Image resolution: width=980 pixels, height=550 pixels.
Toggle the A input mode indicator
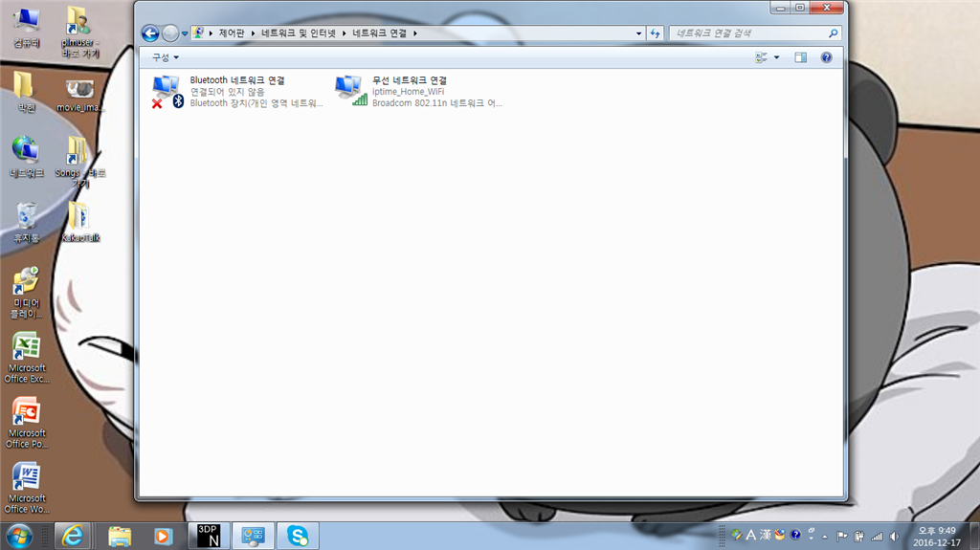751,535
